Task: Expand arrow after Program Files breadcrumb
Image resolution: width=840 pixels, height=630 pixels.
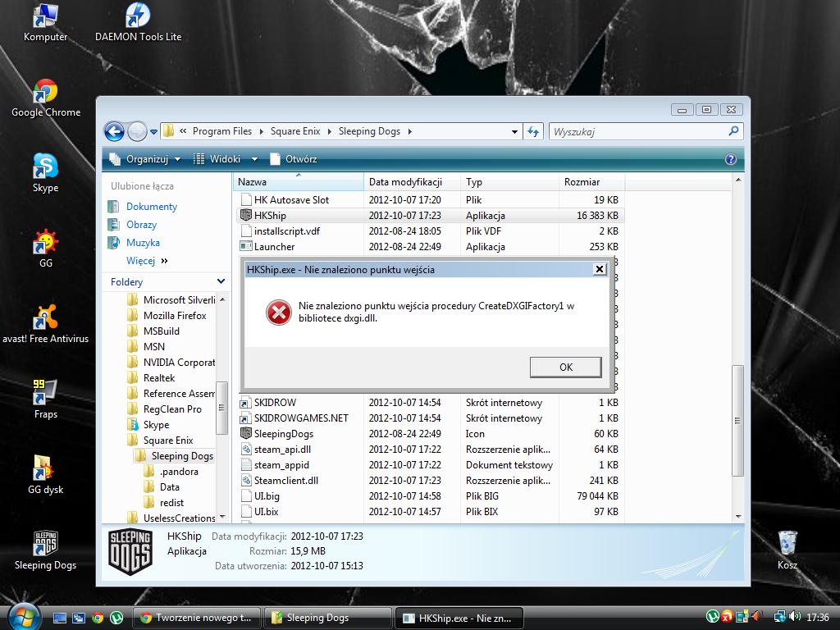Action: (262, 131)
